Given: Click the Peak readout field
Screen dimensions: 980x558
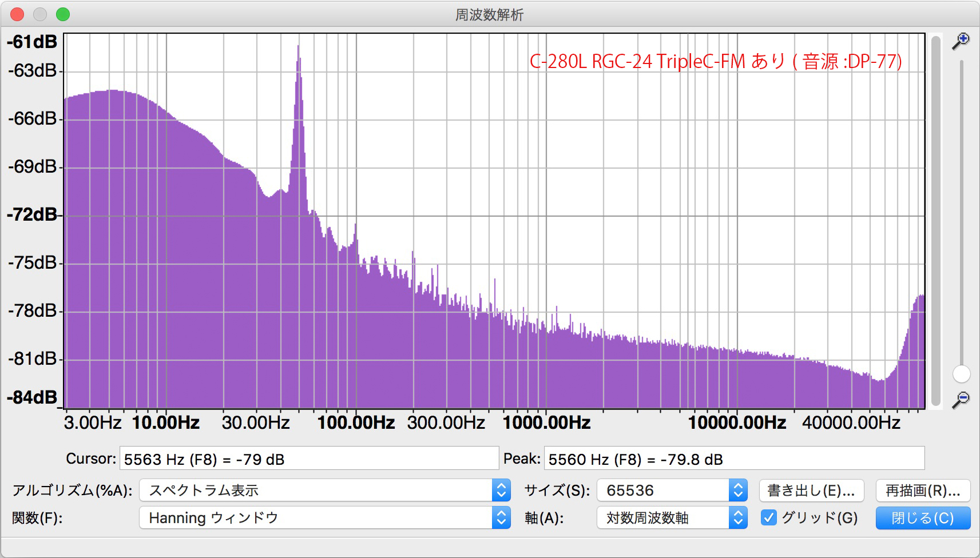Looking at the screenshot, I should [x=734, y=459].
